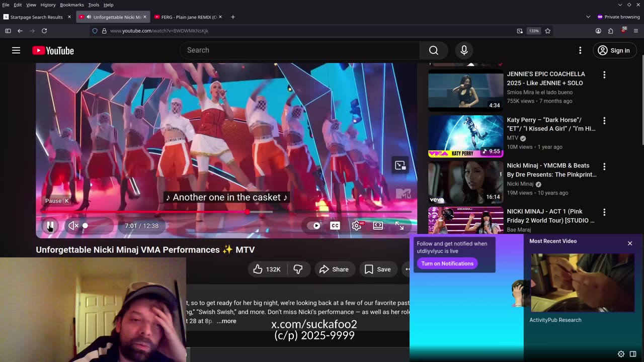Click the overlay panel layout icon
The image size is (644, 362).
tap(633, 354)
